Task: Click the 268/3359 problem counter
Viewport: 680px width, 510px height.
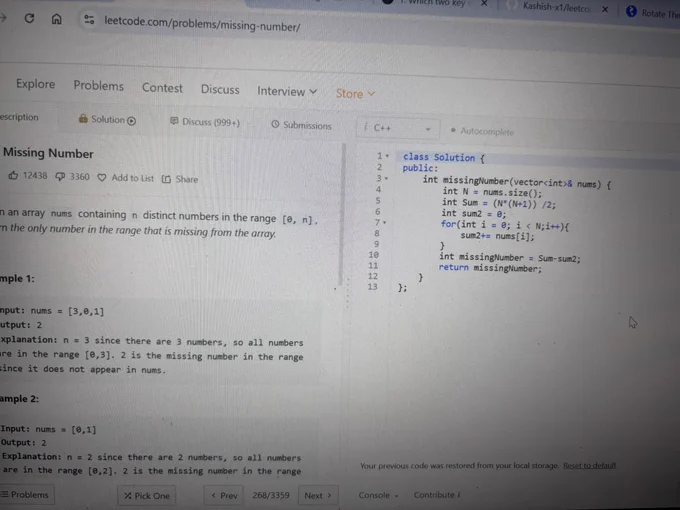Action: pos(271,495)
